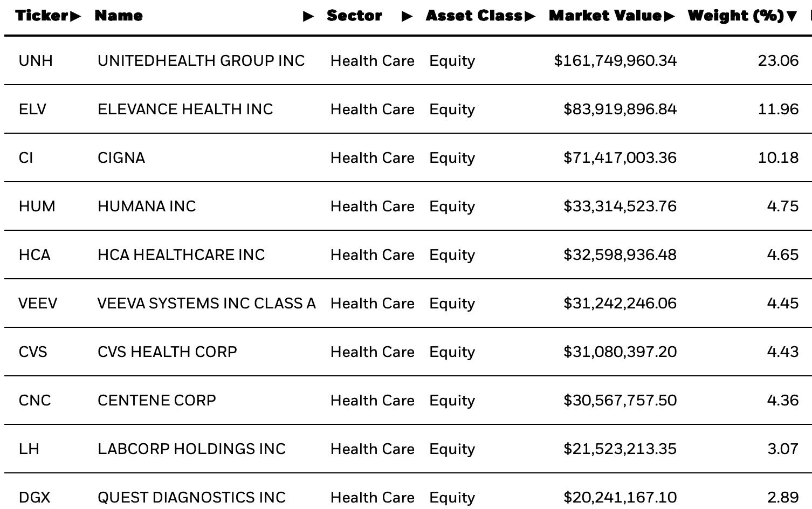Click the CIGNA holding name

(121, 157)
